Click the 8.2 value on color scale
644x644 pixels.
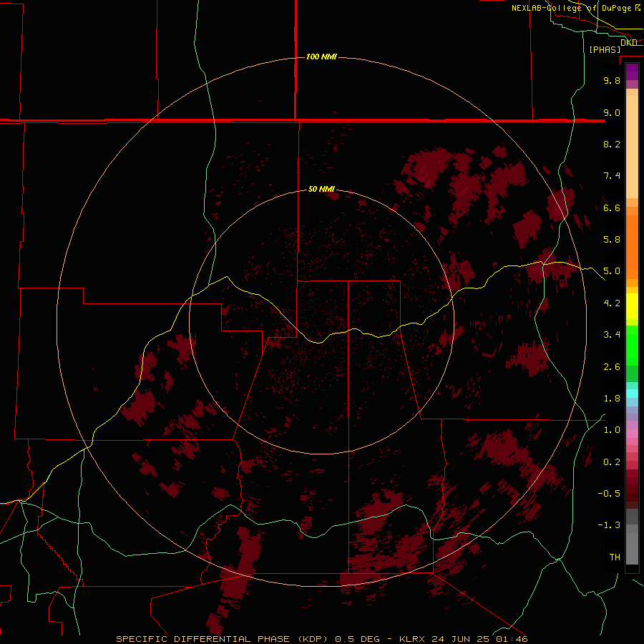click(x=612, y=144)
